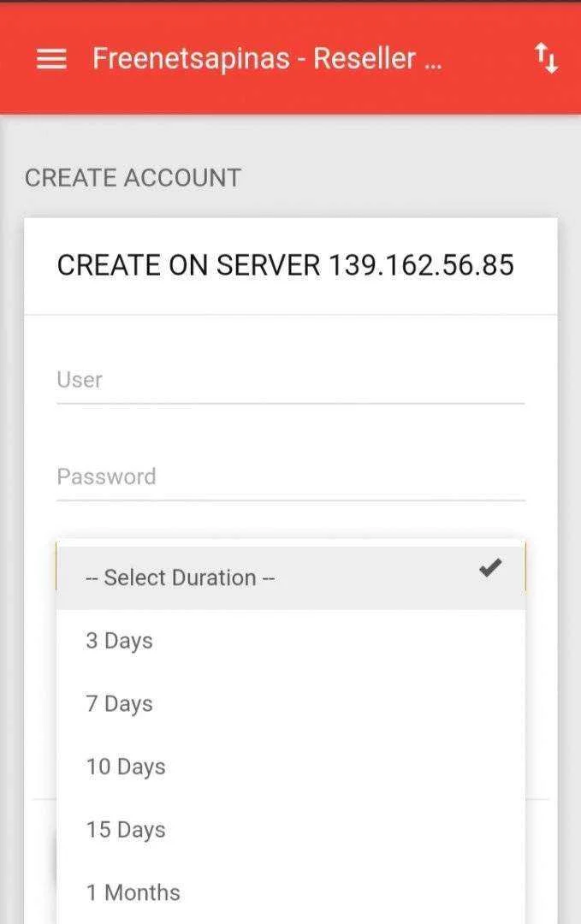Select 10 Days duration
Image resolution: width=581 pixels, height=924 pixels.
[291, 767]
